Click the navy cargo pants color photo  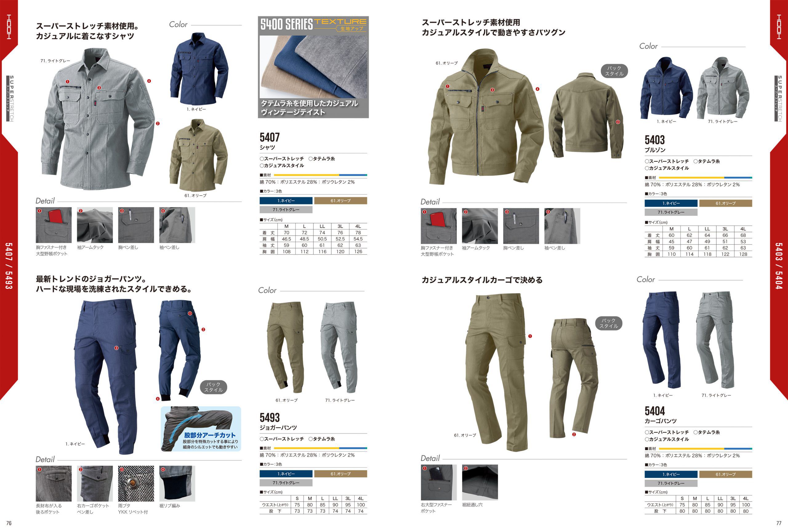click(662, 340)
